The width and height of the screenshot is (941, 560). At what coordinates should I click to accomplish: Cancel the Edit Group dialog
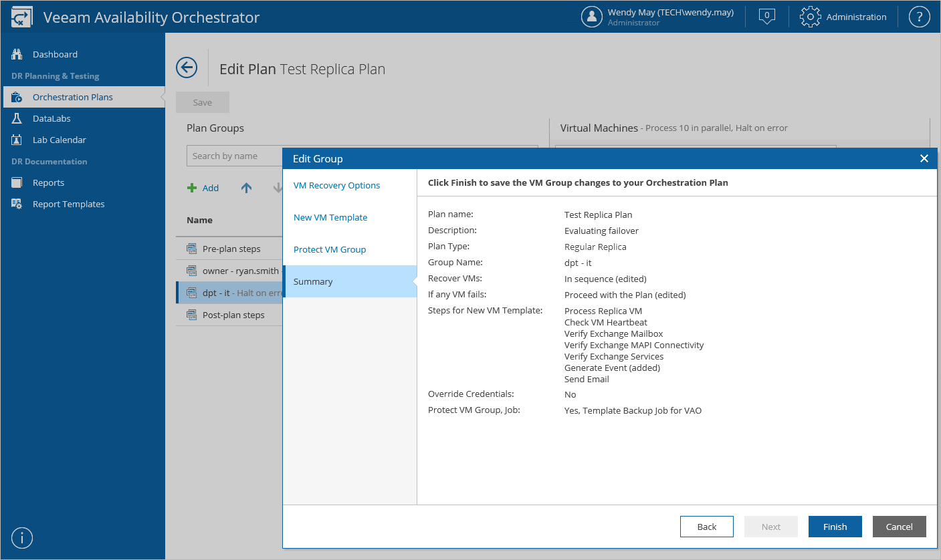click(x=899, y=527)
